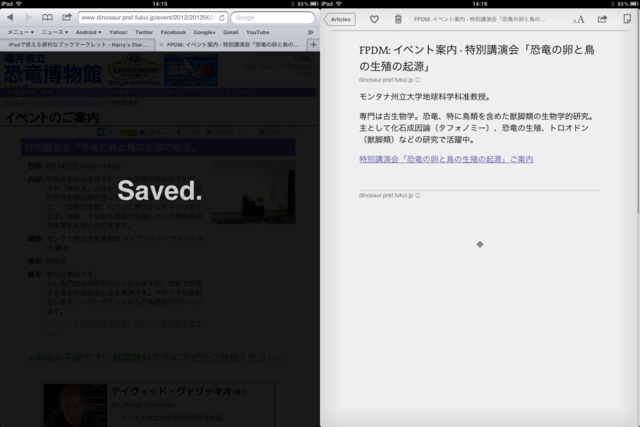Image resolution: width=640 pixels, height=427 pixels.
Task: Reload page with address bar refresh icon
Action: 222,18
